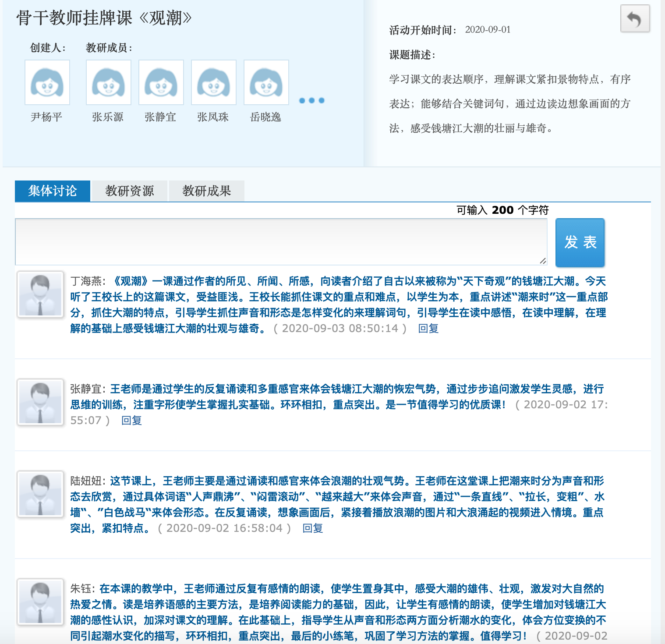Viewport: 665px width, 644px height.
Task: Reply to 张静宜's comment
Action: (131, 421)
